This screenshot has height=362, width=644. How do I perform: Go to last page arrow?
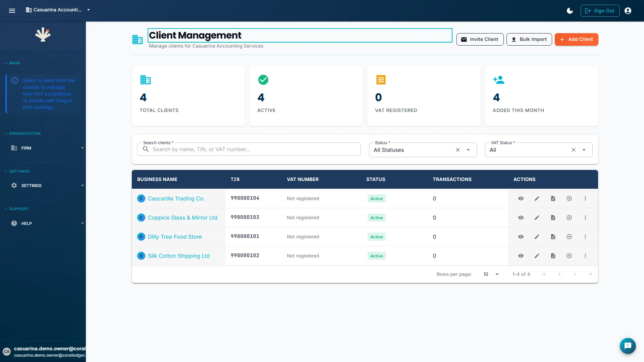(590, 274)
